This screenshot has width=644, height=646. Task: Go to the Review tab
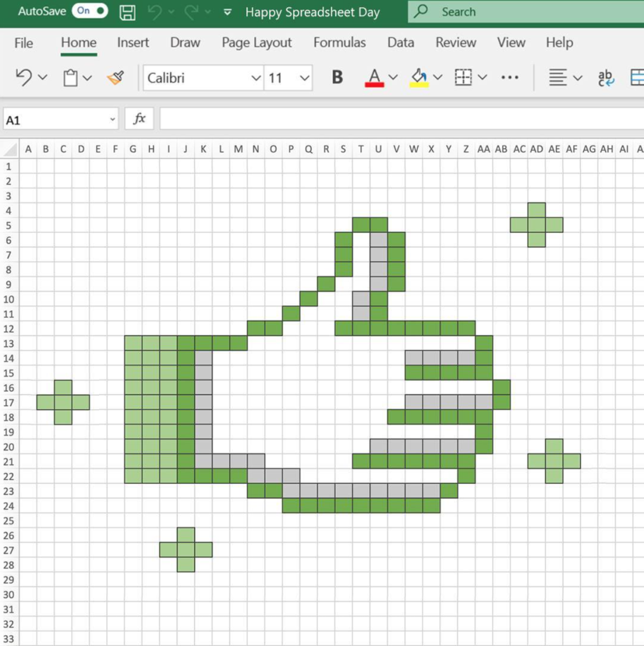coord(456,42)
